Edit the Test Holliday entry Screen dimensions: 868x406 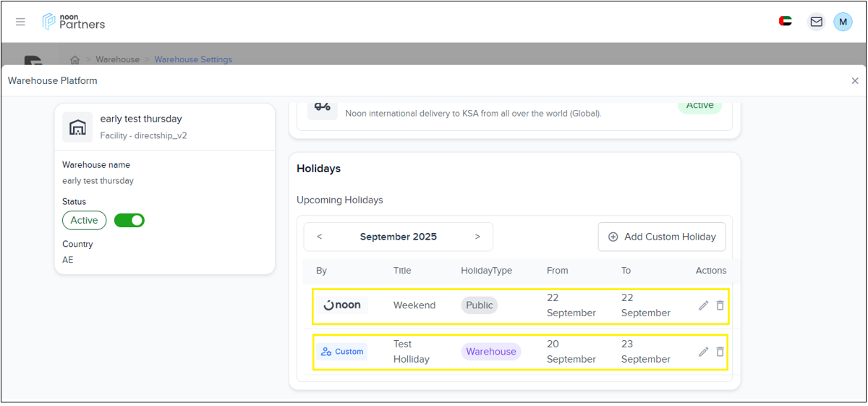pyautogui.click(x=703, y=352)
